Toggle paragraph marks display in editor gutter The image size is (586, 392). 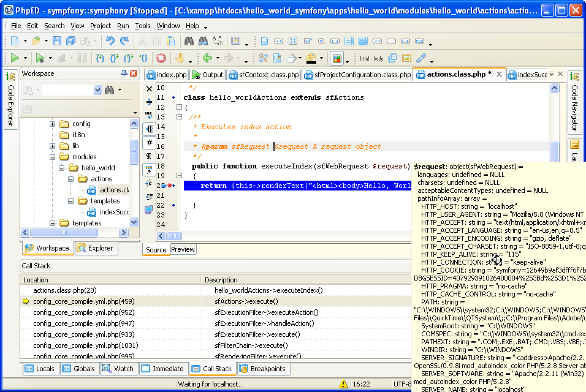point(149,156)
